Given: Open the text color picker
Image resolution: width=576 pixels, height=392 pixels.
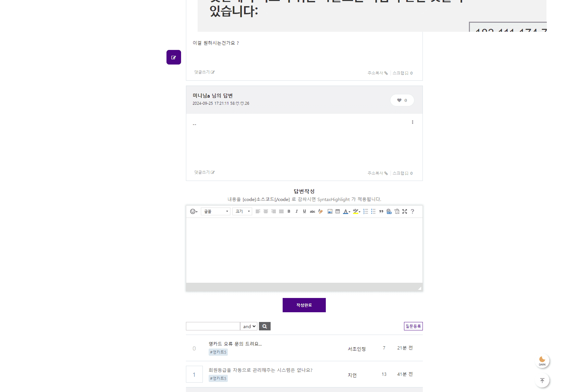Looking at the screenshot, I should pyautogui.click(x=346, y=211).
